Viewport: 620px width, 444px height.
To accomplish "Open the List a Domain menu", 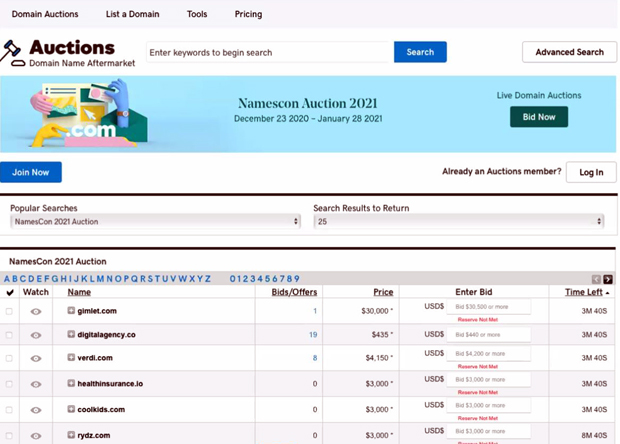I will tap(132, 14).
